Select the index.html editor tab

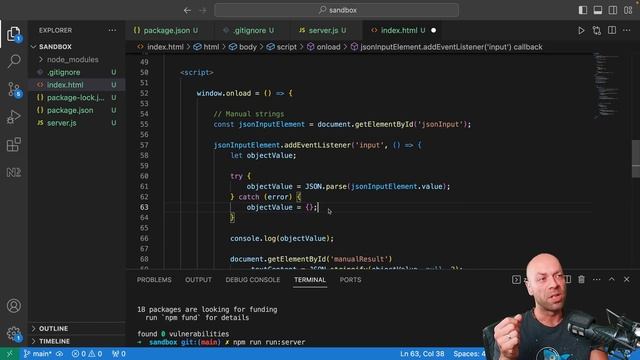click(x=399, y=31)
